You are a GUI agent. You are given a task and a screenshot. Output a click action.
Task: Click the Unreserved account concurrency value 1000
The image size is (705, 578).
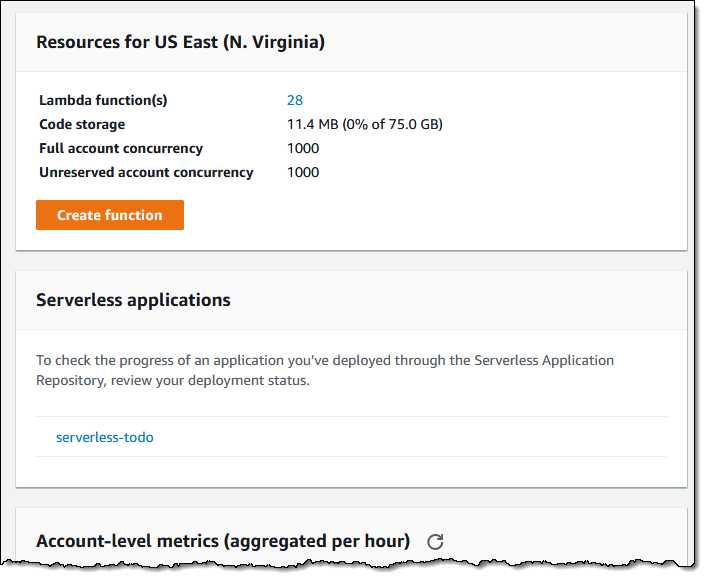(303, 172)
